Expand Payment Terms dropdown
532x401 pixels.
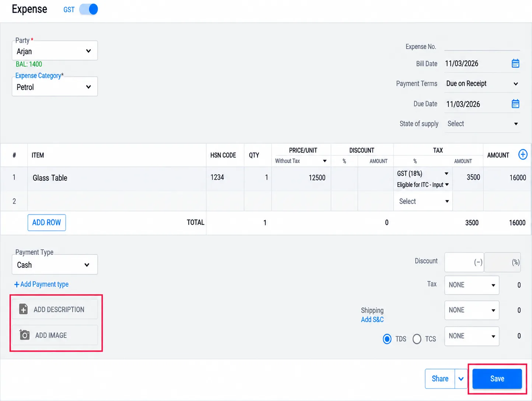482,84
